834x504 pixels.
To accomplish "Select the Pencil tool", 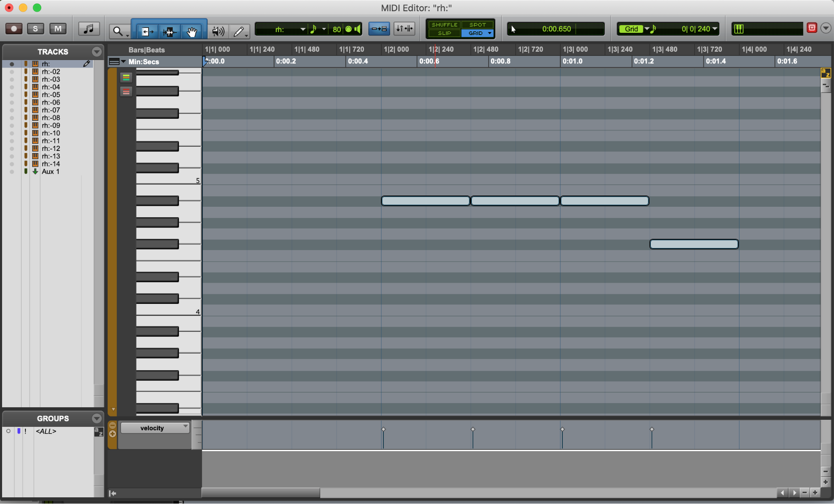I will 239,31.
